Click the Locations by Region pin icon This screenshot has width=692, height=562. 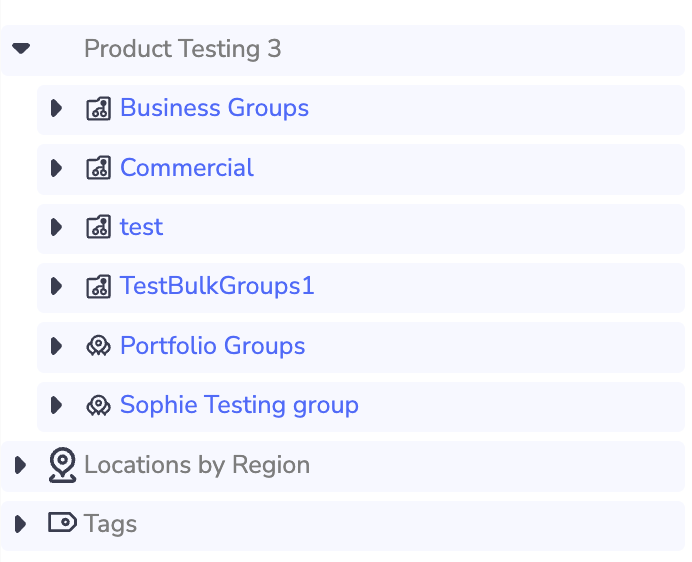point(62,465)
